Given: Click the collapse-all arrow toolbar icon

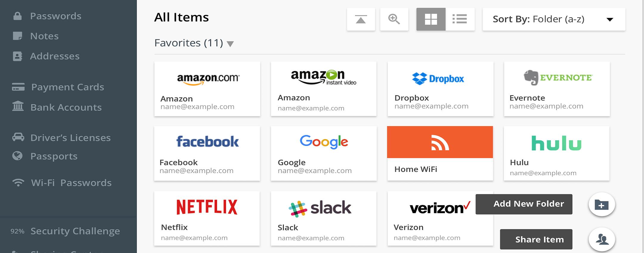Looking at the screenshot, I should point(361,19).
